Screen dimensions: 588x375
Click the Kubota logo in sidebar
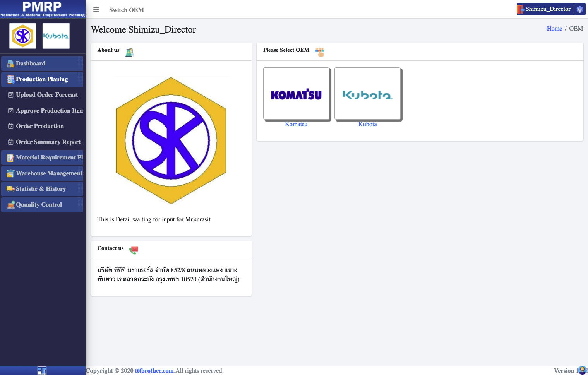point(56,36)
